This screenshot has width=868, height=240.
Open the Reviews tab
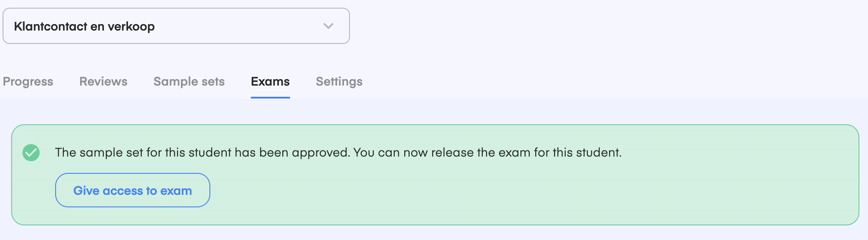pyautogui.click(x=103, y=81)
